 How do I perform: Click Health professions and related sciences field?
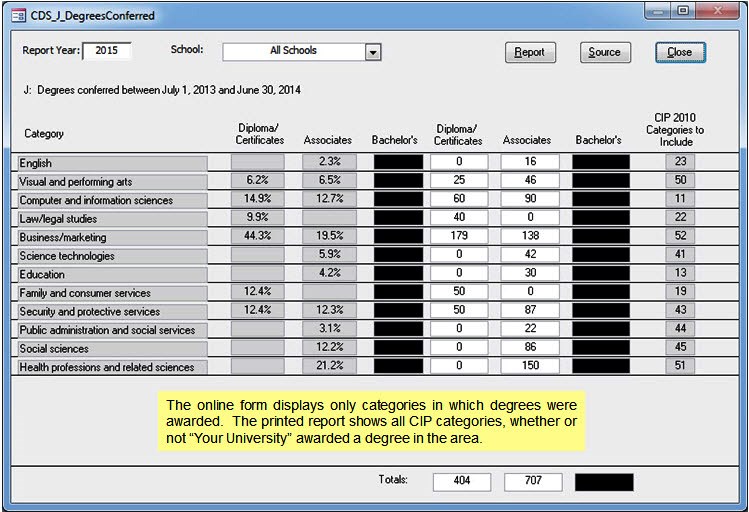coord(113,368)
